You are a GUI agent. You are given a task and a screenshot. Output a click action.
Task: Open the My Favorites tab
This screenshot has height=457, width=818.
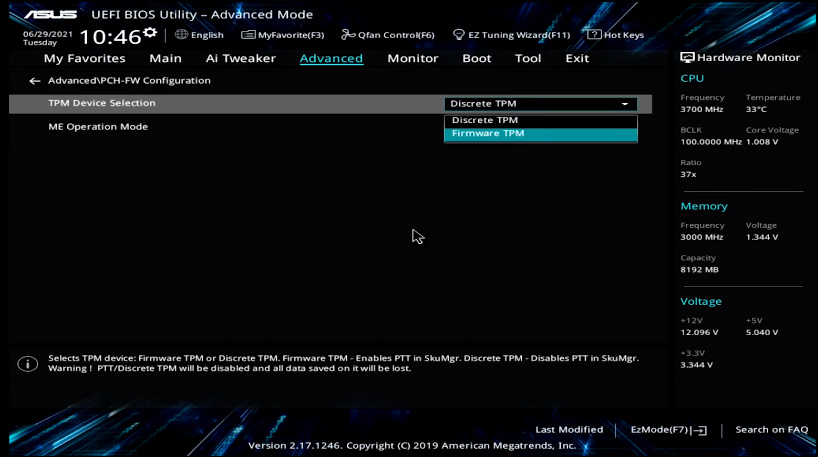click(x=84, y=58)
